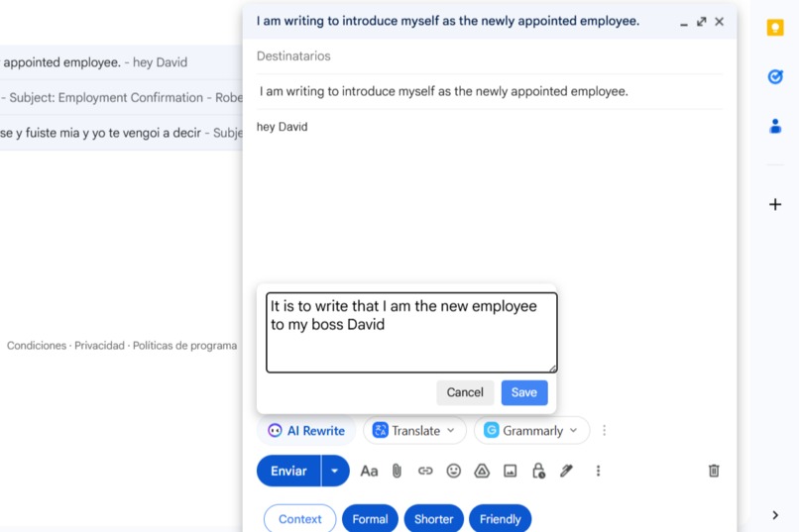
Task: Click the email subject field
Action: [x=489, y=91]
